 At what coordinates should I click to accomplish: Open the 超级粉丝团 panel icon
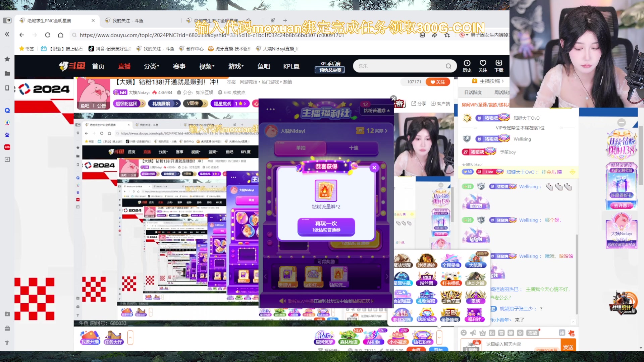point(426,279)
